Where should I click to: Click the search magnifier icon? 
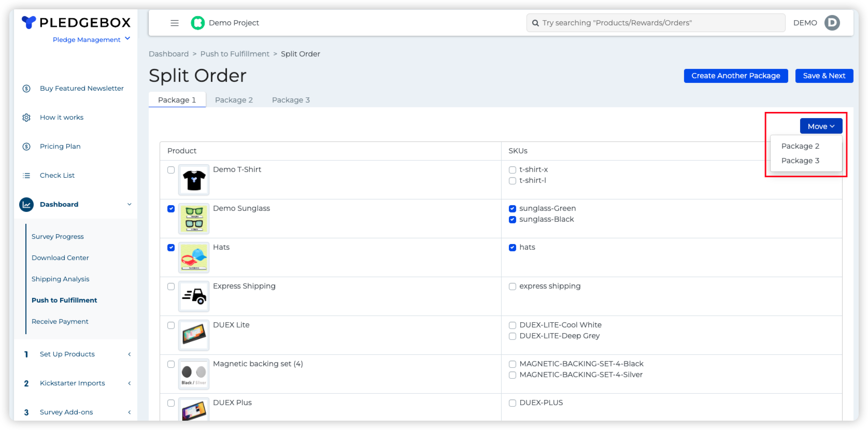pos(535,23)
